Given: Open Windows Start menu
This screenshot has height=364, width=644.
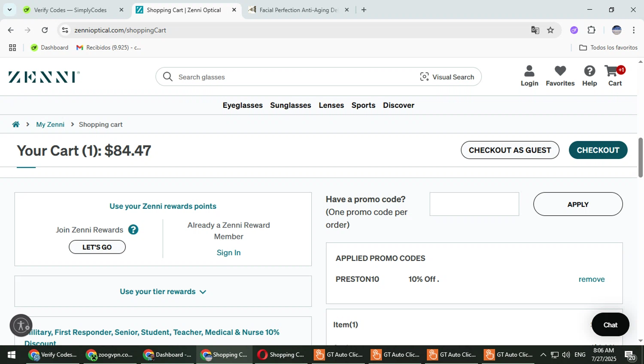Looking at the screenshot, I should 12,355.
